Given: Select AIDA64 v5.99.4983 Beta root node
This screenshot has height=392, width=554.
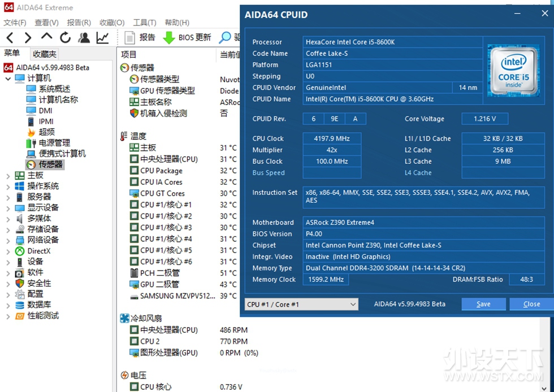Looking at the screenshot, I should pyautogui.click(x=52, y=67).
